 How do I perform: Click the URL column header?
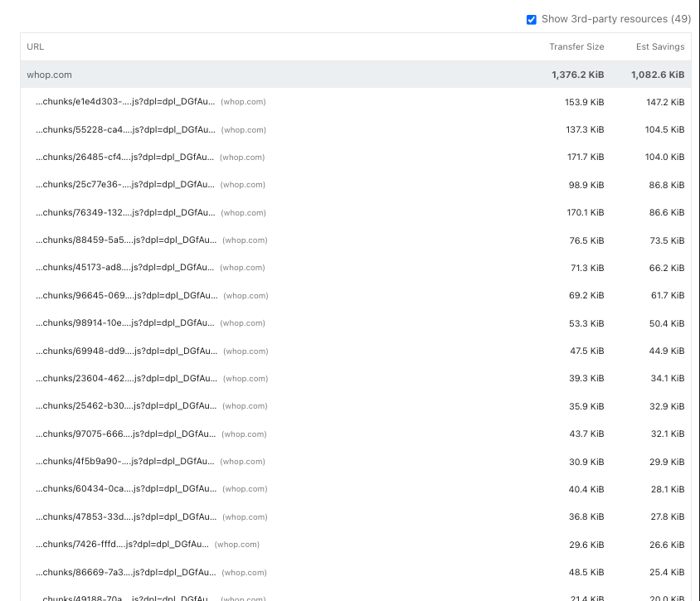36,47
